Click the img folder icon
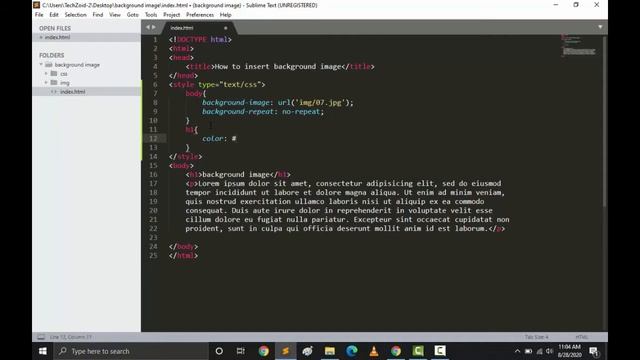Screen dimensions: 640x360 click(x=54, y=82)
